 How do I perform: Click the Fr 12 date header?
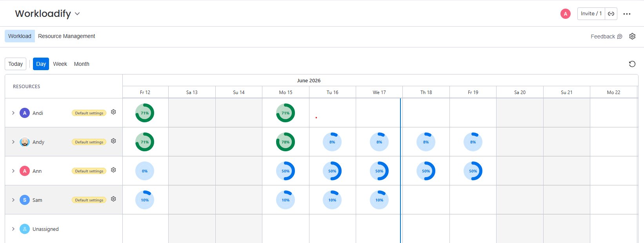(x=145, y=92)
